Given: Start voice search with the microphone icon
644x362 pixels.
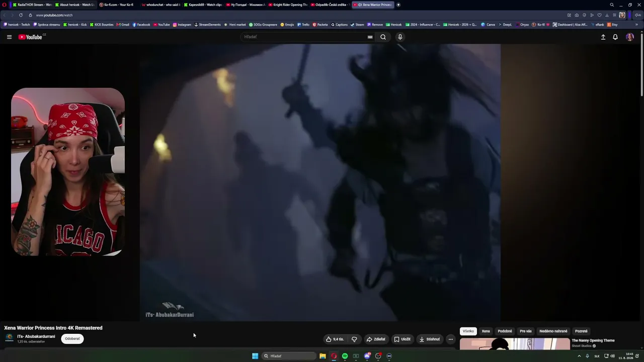Looking at the screenshot, I should point(400,37).
